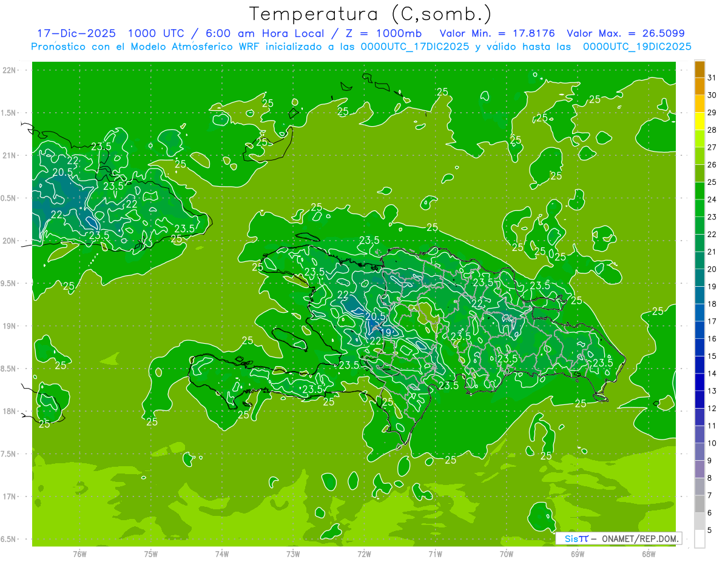Click the '9' label on the color scale
Image resolution: width=728 pixels, height=562 pixels.
pyautogui.click(x=710, y=461)
